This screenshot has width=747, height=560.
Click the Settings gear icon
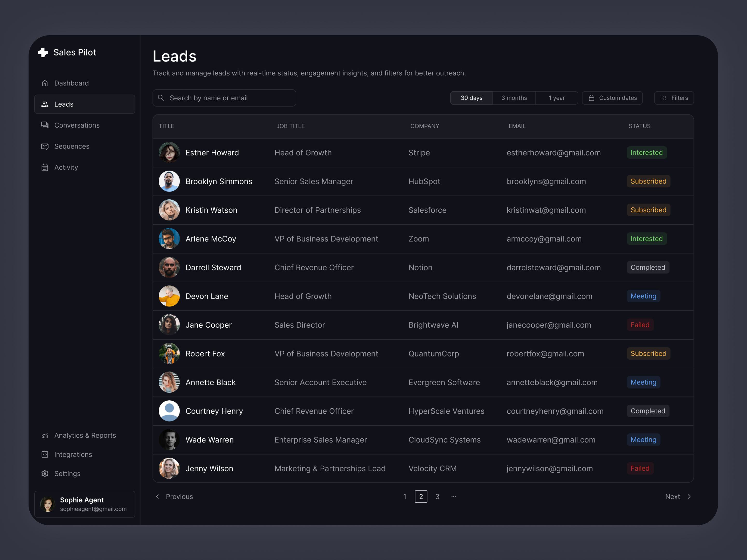(x=45, y=474)
